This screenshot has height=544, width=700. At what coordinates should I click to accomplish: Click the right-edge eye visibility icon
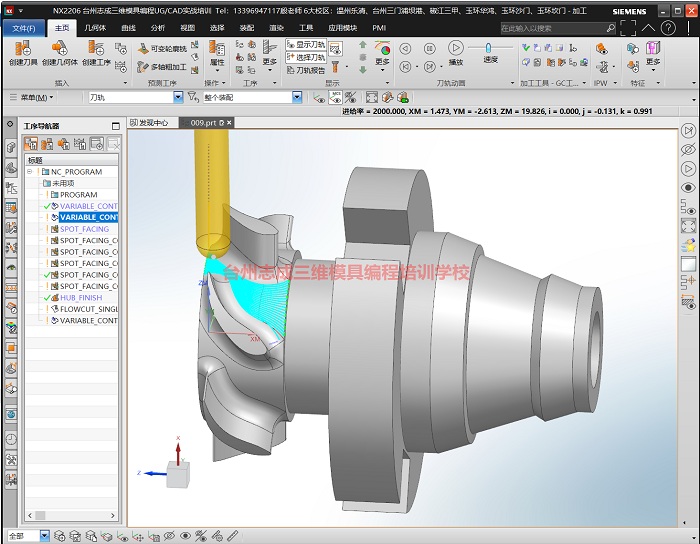tap(688, 187)
